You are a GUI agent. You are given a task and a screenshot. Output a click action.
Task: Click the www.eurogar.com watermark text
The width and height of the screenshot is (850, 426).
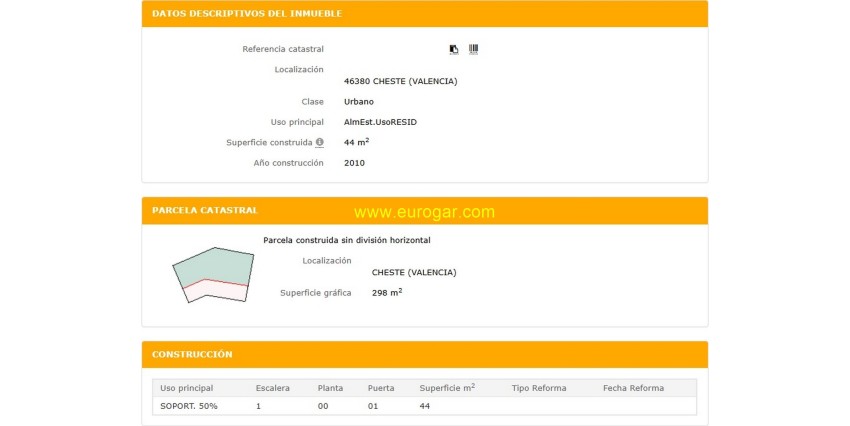(424, 212)
